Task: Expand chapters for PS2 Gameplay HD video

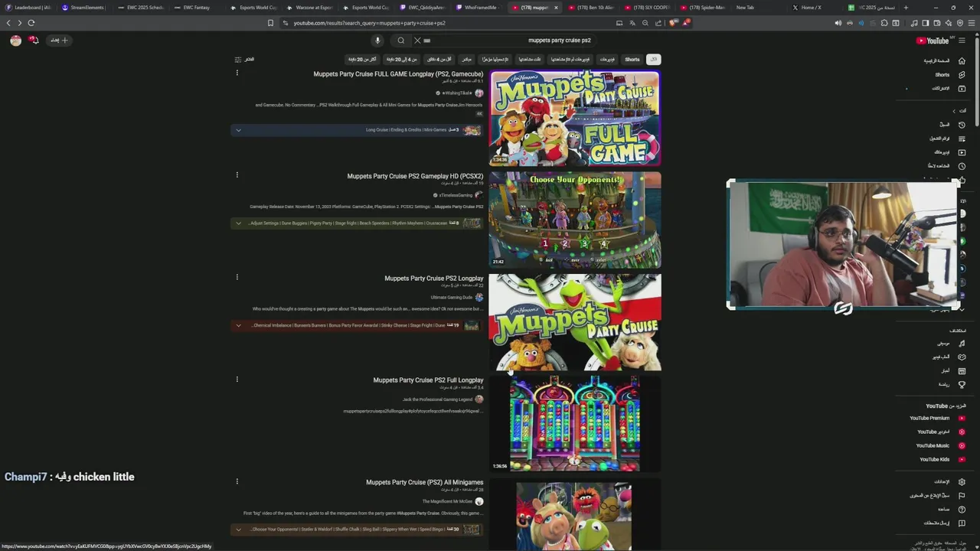Action: pos(238,223)
